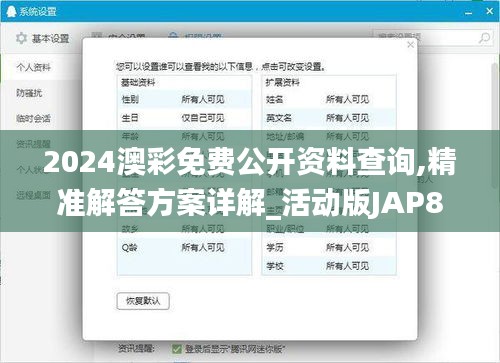This screenshot has height=363, width=500.
Task: Click the 姓名 label
Action: point(274,99)
